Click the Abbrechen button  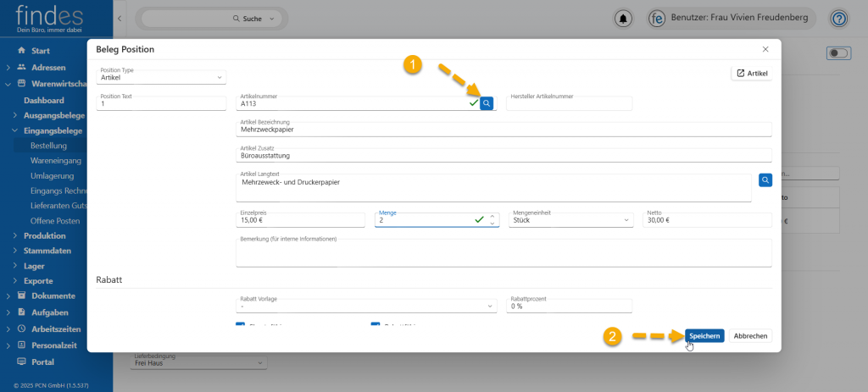pyautogui.click(x=750, y=336)
